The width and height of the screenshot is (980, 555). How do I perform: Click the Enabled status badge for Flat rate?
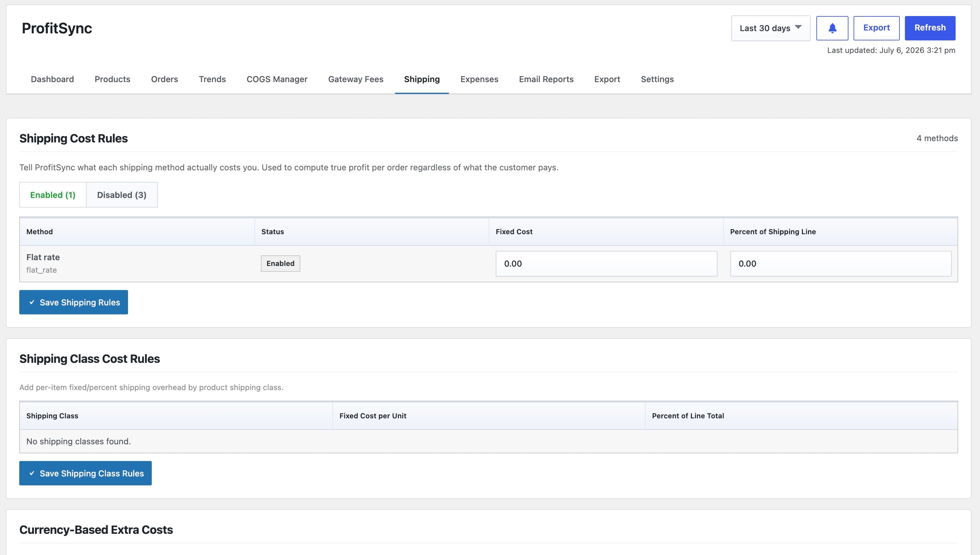[x=280, y=263]
